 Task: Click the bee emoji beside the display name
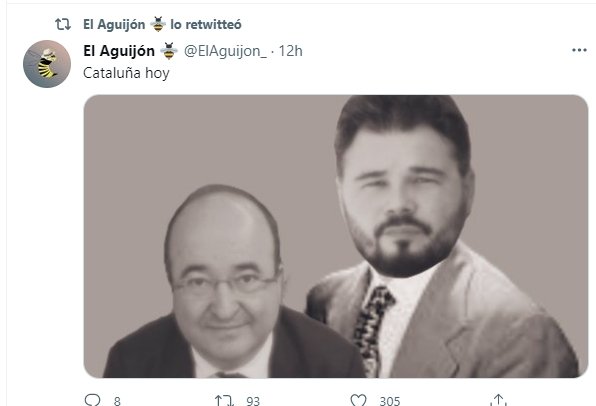169,51
